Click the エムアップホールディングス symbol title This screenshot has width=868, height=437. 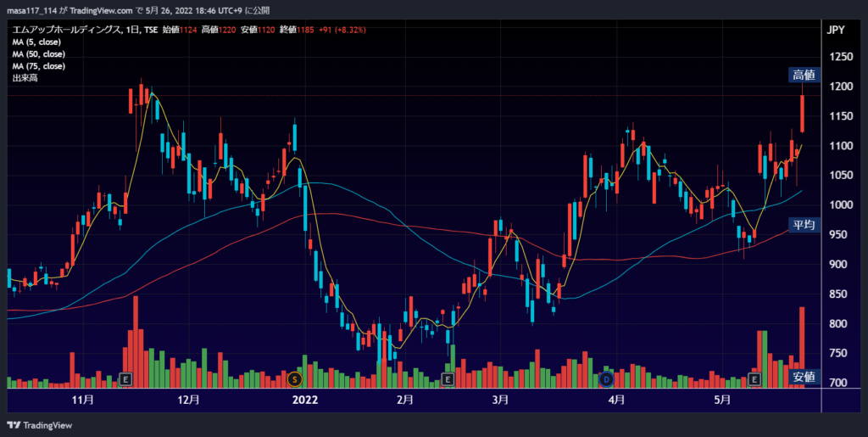click(65, 30)
